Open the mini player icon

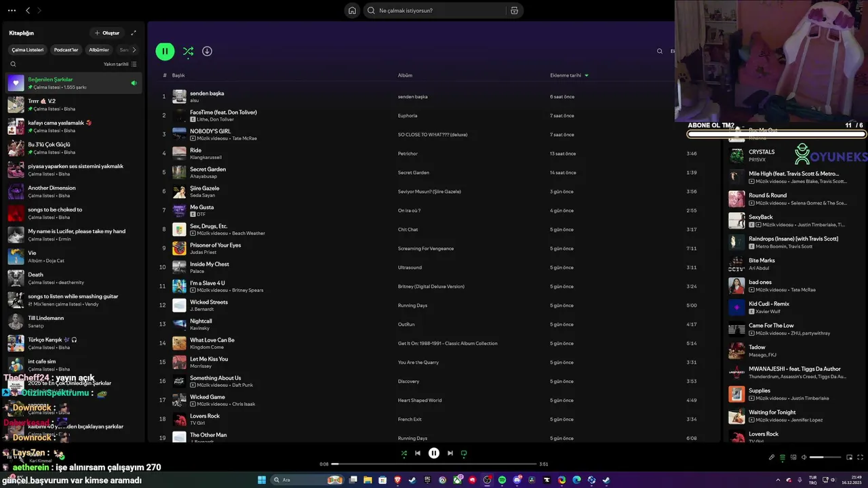click(x=849, y=457)
